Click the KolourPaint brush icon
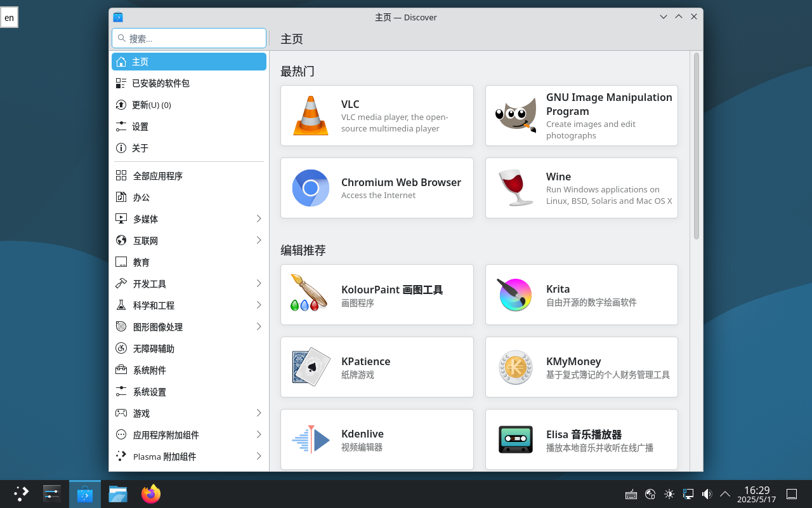Screen dimensions: 812x508 pyautogui.click(x=309, y=293)
